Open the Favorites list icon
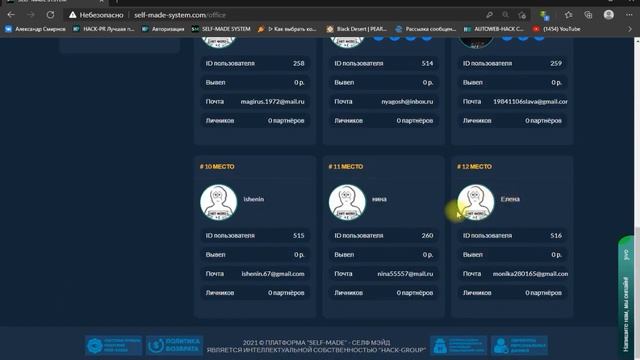 [568, 15]
